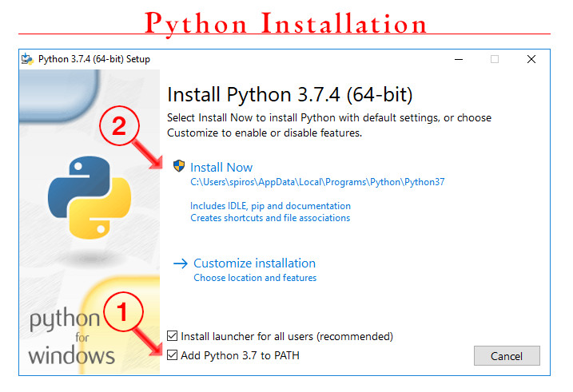Click the install path C:\Users\spiros\AppData text

coord(317,182)
